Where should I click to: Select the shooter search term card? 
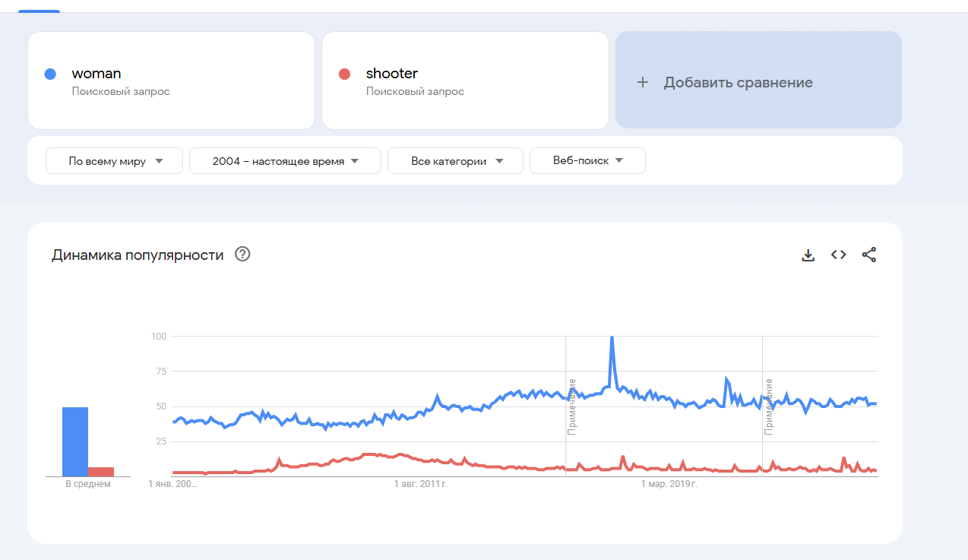[465, 81]
